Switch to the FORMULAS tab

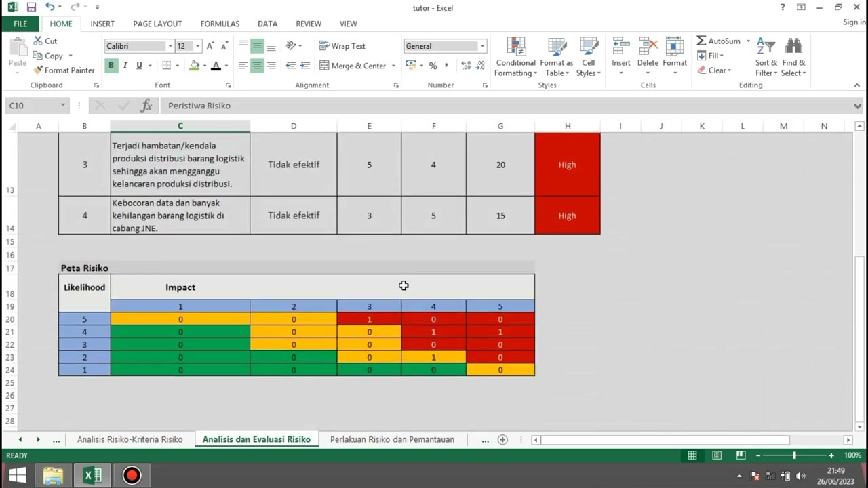220,24
